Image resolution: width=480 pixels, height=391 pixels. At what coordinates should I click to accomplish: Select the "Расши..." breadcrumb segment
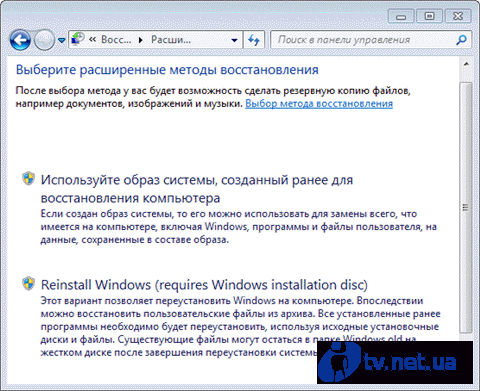pos(171,40)
